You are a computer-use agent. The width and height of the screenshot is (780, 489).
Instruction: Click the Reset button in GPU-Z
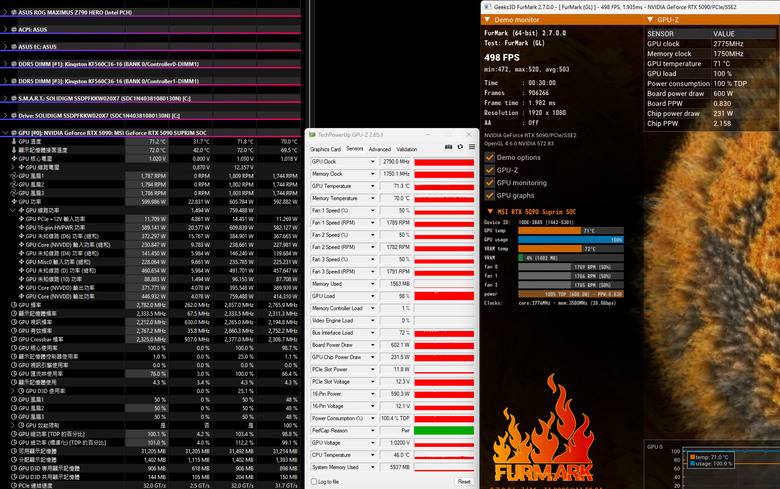point(464,482)
